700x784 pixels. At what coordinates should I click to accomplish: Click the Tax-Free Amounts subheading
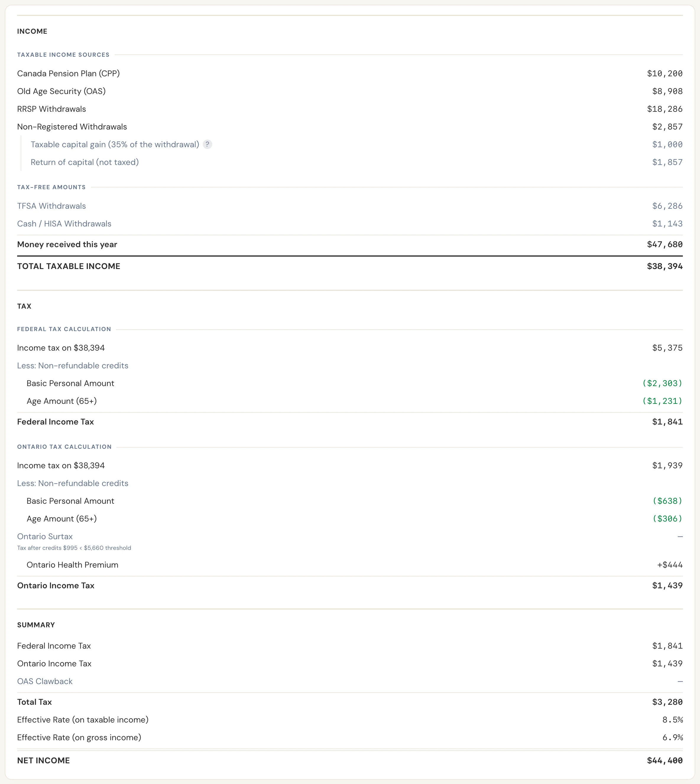pyautogui.click(x=51, y=187)
